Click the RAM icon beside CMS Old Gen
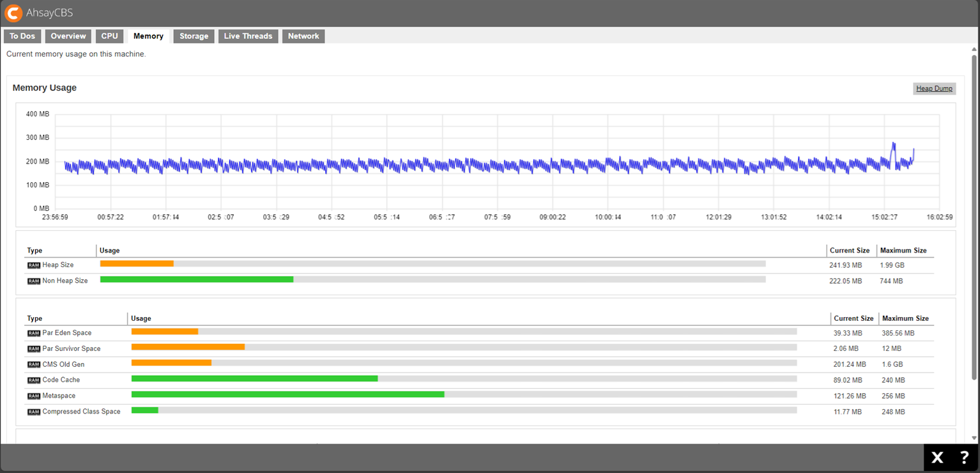The image size is (980, 473). 33,364
